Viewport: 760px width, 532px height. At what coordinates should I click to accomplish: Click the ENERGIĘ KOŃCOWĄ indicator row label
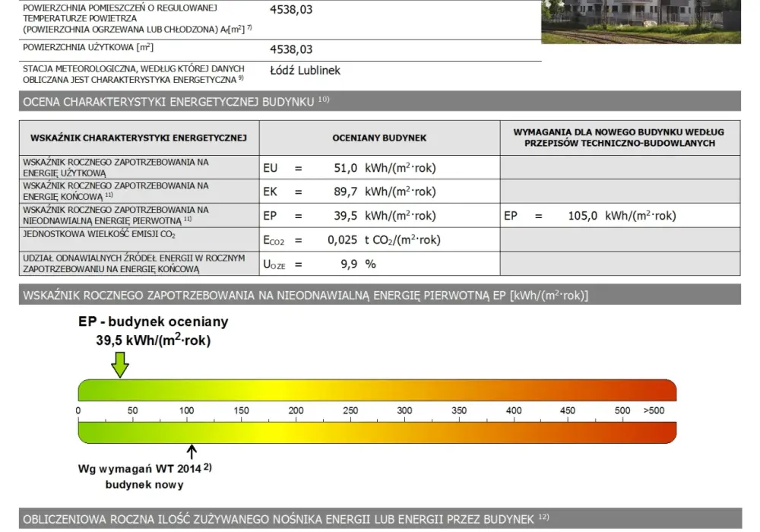116,192
